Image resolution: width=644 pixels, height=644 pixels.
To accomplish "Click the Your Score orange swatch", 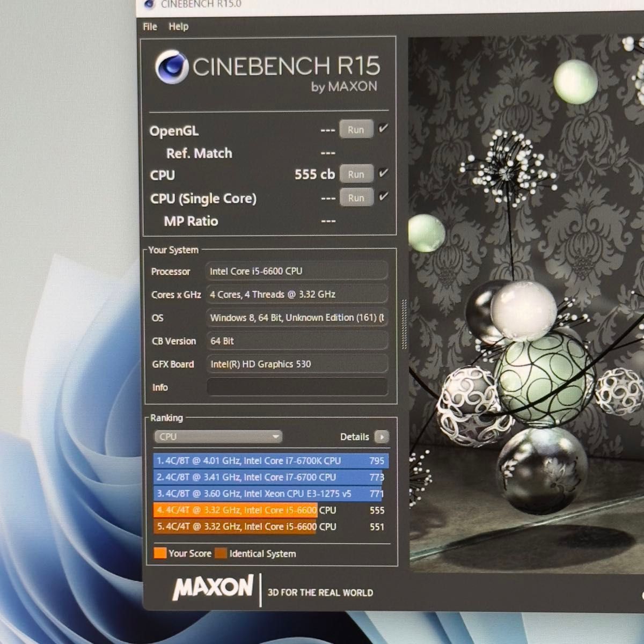I will 160,553.
